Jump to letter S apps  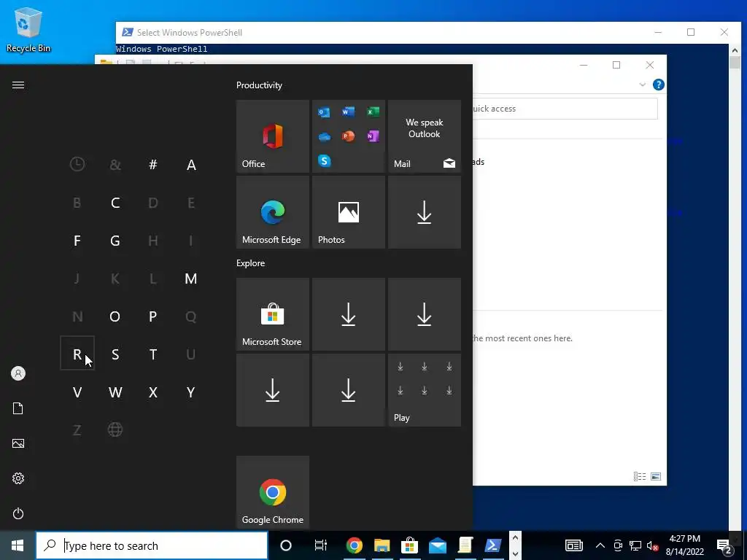[x=115, y=354]
